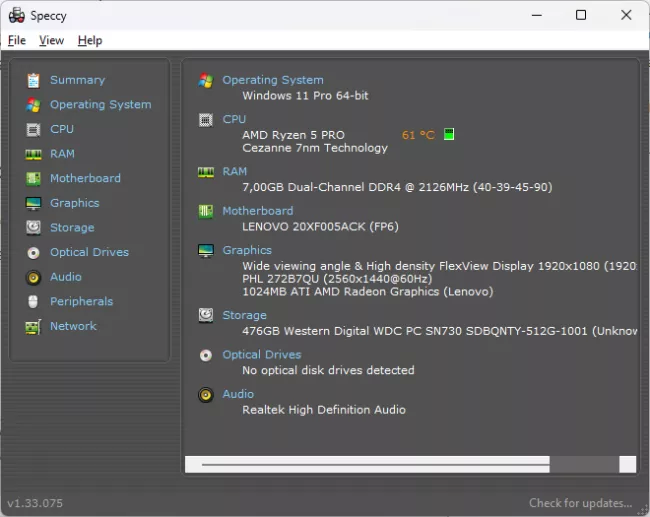
Task: Select Network in the sidebar list
Action: [73, 326]
